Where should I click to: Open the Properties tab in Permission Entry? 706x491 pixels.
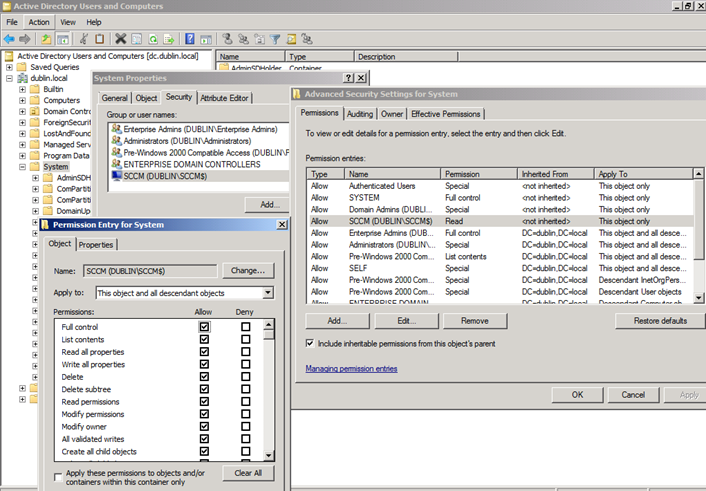pyautogui.click(x=96, y=245)
